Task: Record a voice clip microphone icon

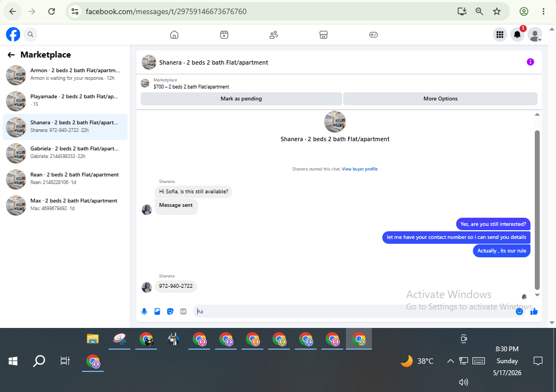Action: pos(144,312)
